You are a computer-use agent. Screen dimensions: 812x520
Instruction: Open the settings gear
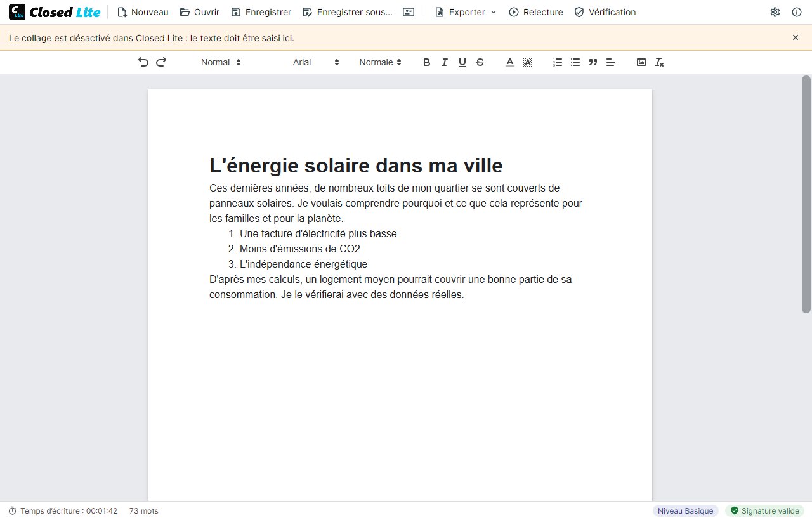[775, 12]
